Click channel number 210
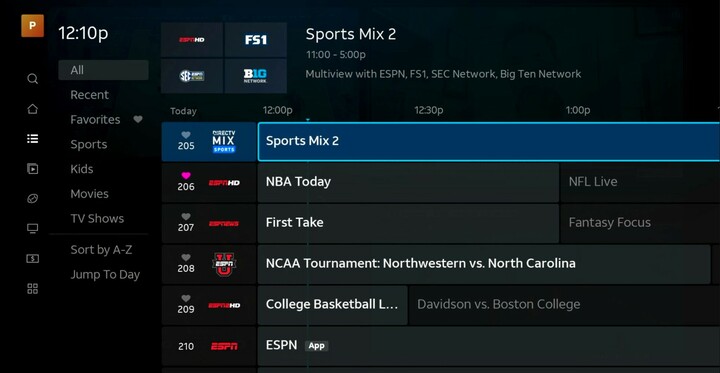The width and height of the screenshot is (720, 373). point(186,346)
